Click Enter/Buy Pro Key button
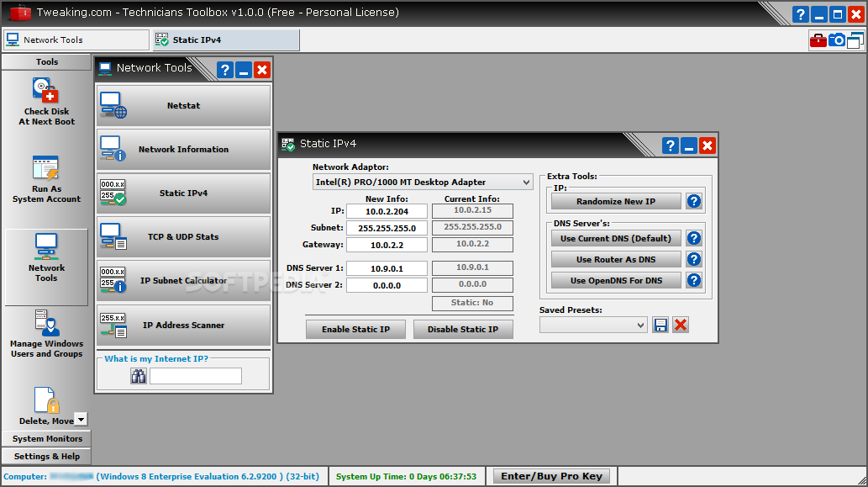Screen dimensions: 868x487 [552, 476]
